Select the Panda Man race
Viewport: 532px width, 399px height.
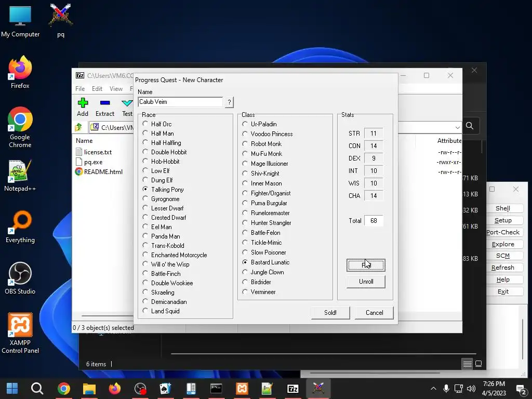(162, 236)
